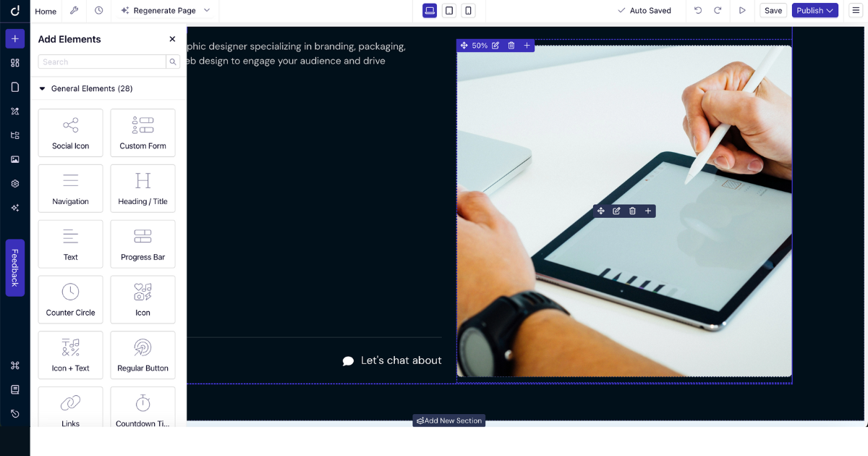Click plus icon on image element toolbar
The image size is (868, 456).
(x=648, y=211)
